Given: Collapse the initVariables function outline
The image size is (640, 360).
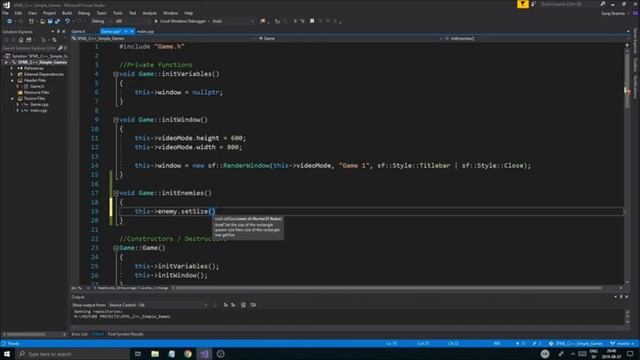Looking at the screenshot, I should tap(116, 74).
